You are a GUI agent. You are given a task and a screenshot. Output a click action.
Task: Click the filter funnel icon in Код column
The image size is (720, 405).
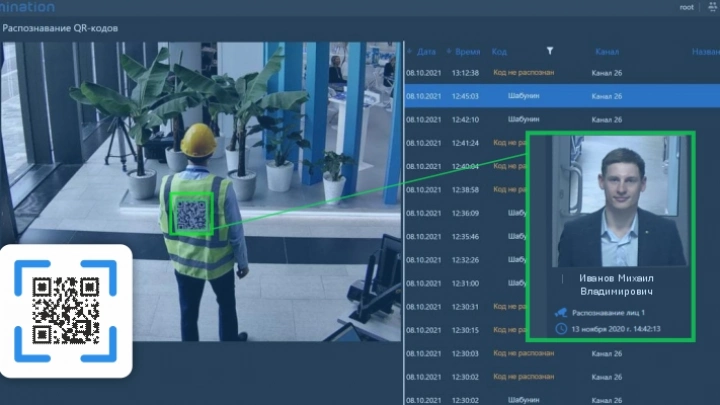550,50
